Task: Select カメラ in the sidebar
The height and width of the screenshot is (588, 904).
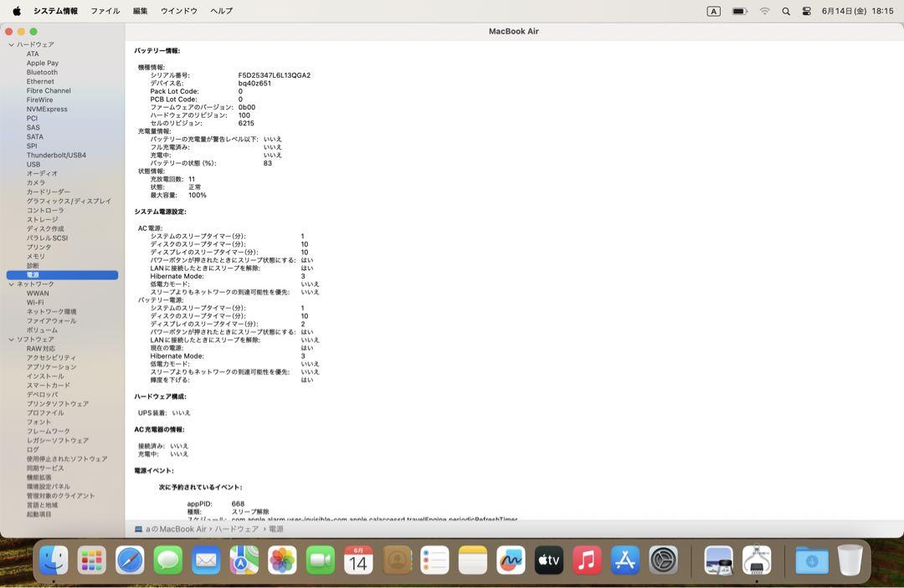Action: coord(36,182)
